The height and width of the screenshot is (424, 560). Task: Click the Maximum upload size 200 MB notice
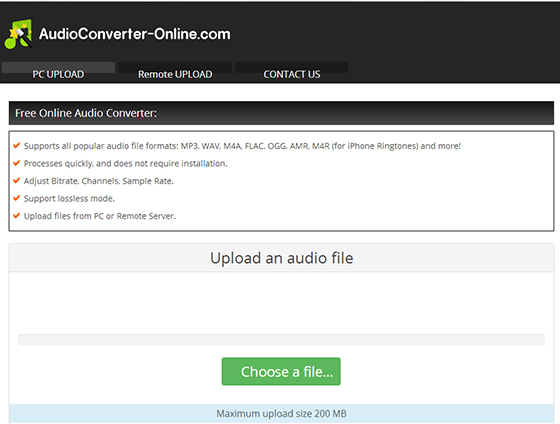coord(281,414)
